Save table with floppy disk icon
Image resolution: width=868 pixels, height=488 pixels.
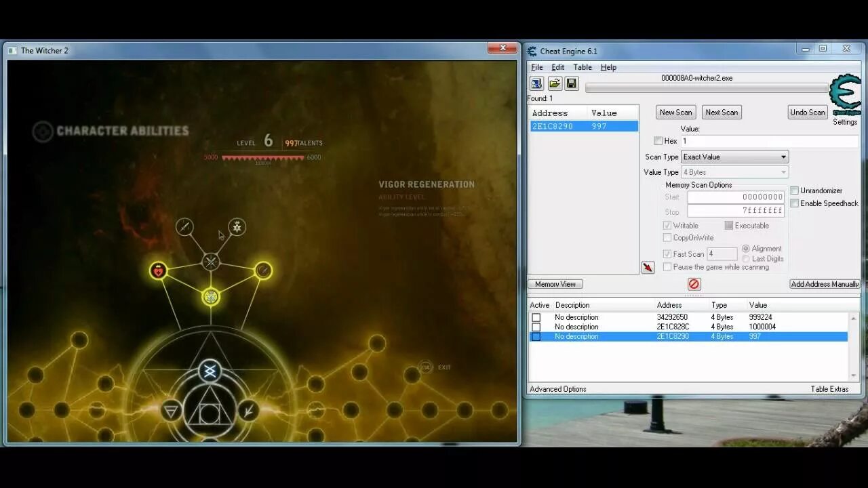click(x=572, y=83)
